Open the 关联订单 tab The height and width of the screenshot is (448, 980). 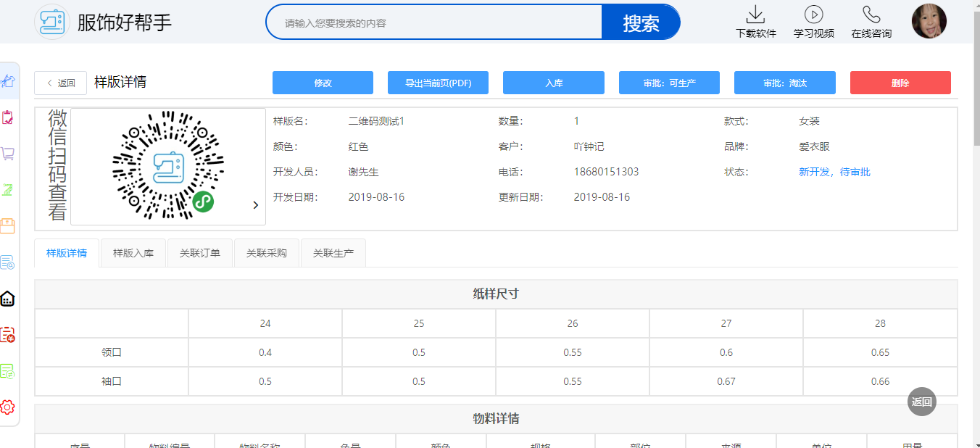pos(200,253)
